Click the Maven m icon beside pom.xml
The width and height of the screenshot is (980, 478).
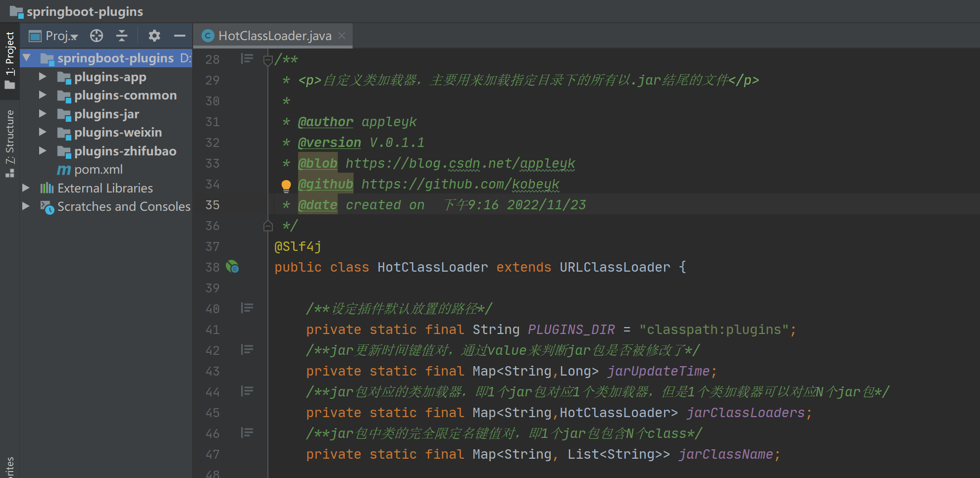64,170
